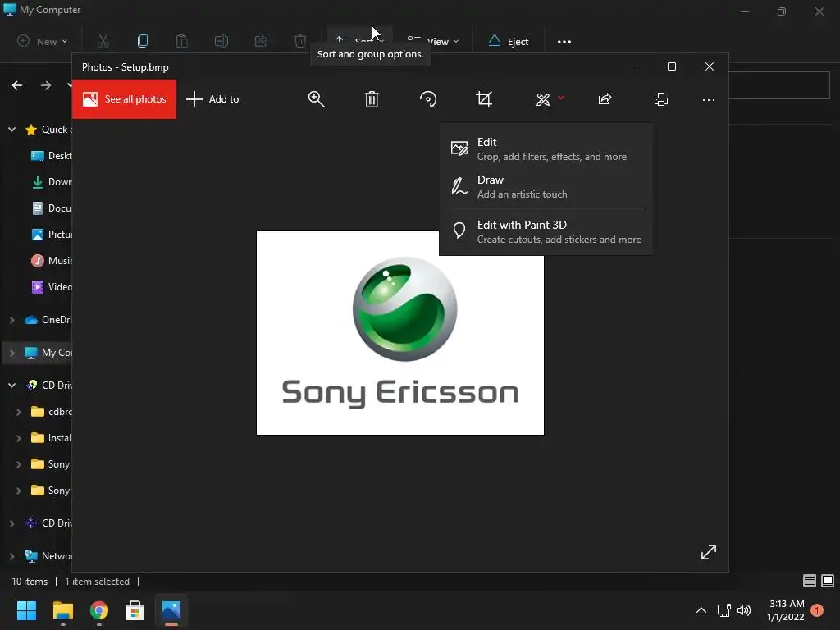Viewport: 840px width, 630px height.
Task: Click the Sony Ericsson image preview
Action: [400, 332]
